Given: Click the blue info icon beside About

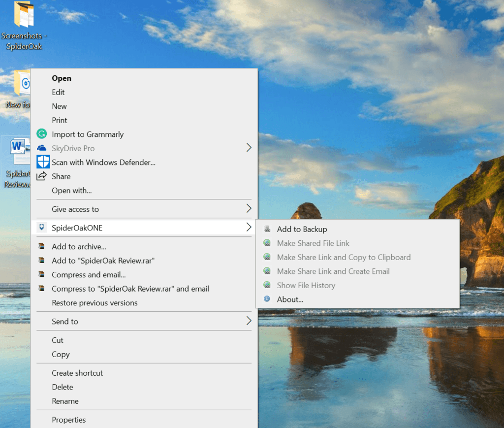Looking at the screenshot, I should 267,299.
